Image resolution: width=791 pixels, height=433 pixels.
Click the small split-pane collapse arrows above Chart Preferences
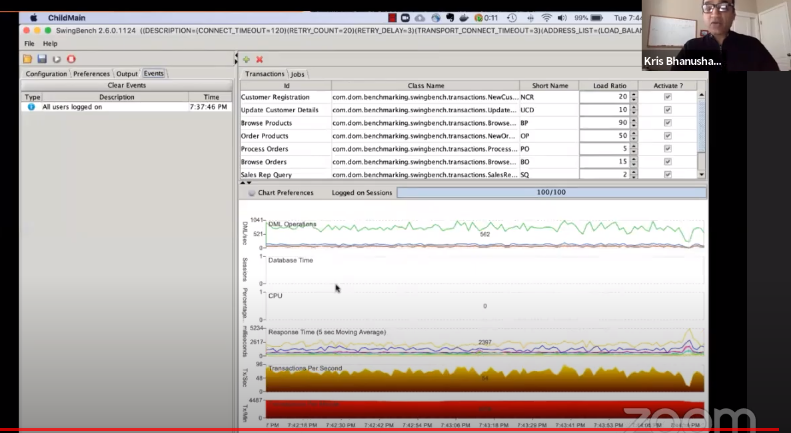coord(246,183)
